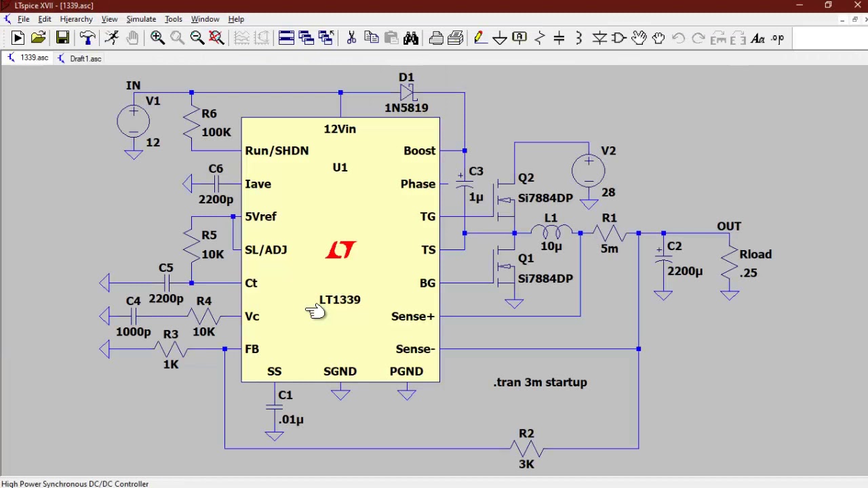Open the Hierarchy menu
Screen dimensions: 868x488
(x=76, y=19)
